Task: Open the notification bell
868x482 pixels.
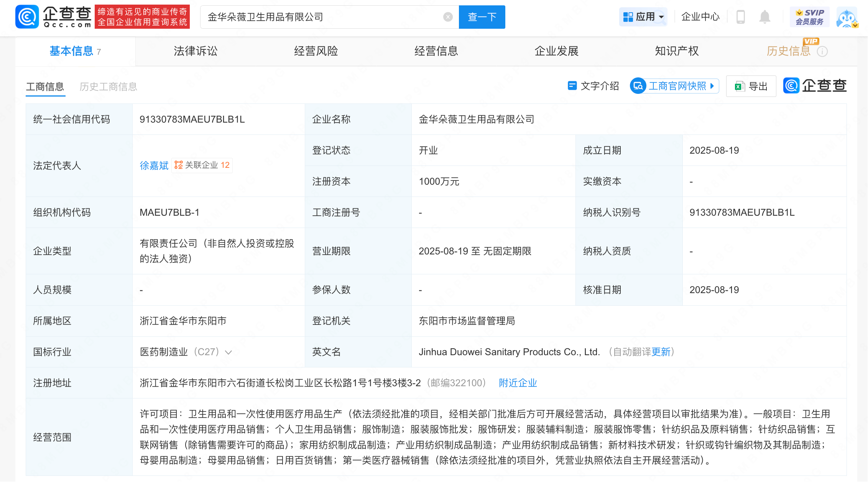Action: [x=764, y=17]
